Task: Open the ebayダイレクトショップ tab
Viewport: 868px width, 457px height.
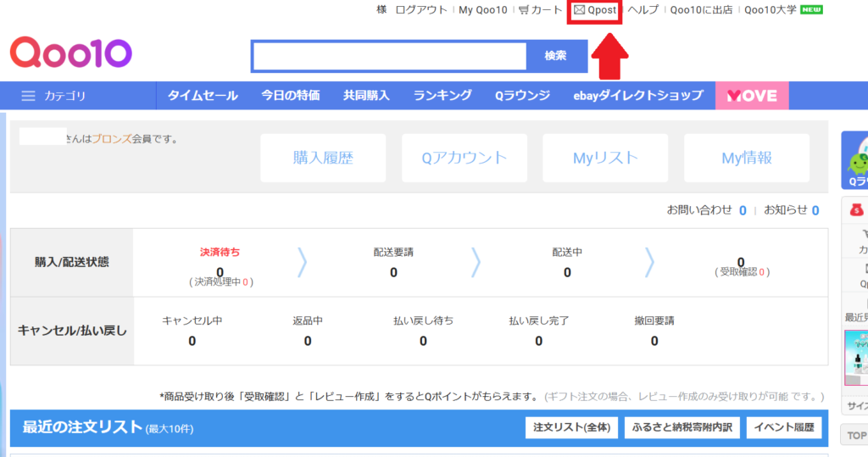Action: click(x=637, y=96)
